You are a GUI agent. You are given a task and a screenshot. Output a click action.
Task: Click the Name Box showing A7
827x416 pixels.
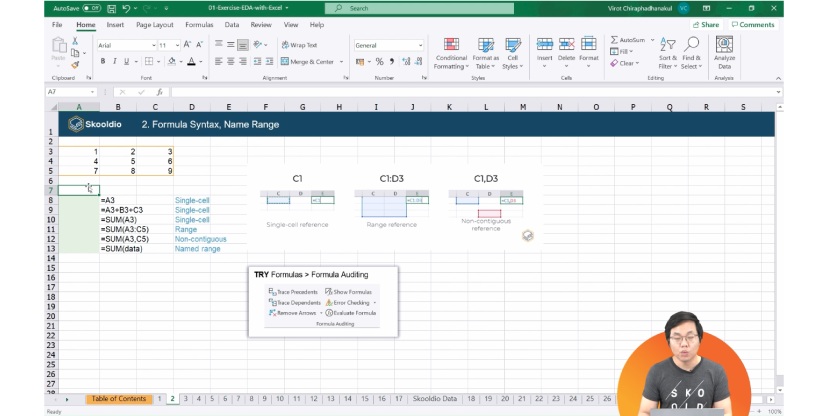[x=71, y=92]
